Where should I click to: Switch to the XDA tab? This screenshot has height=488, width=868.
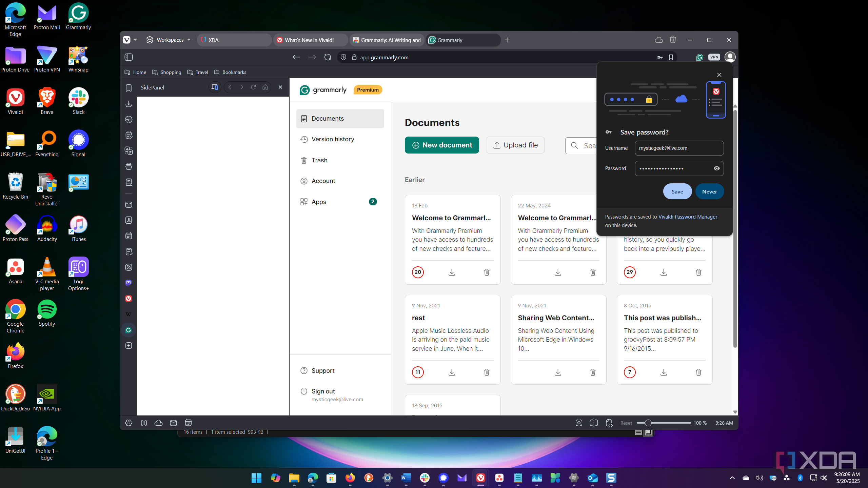point(234,40)
